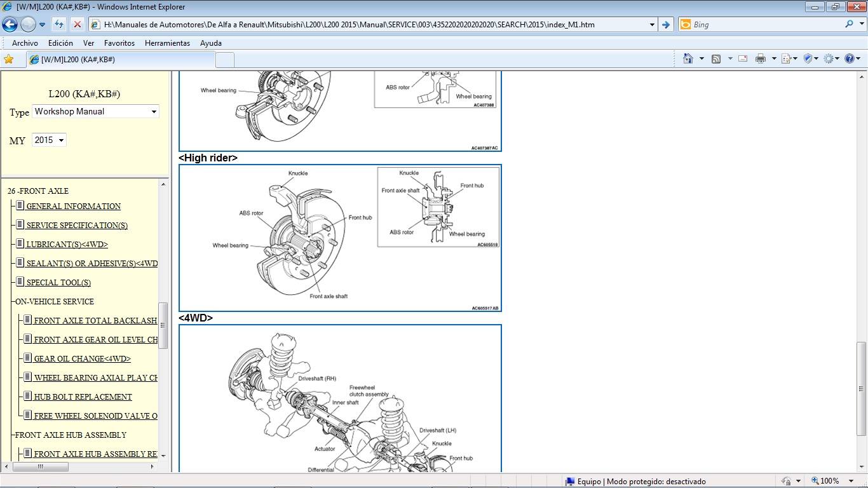Click the RSS feeds icon

pos(716,58)
